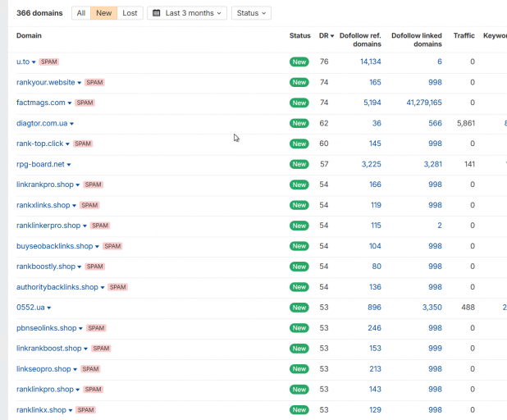This screenshot has width=507, height=420.
Task: Click SPAM badge next to u.to
Action: pos(49,62)
